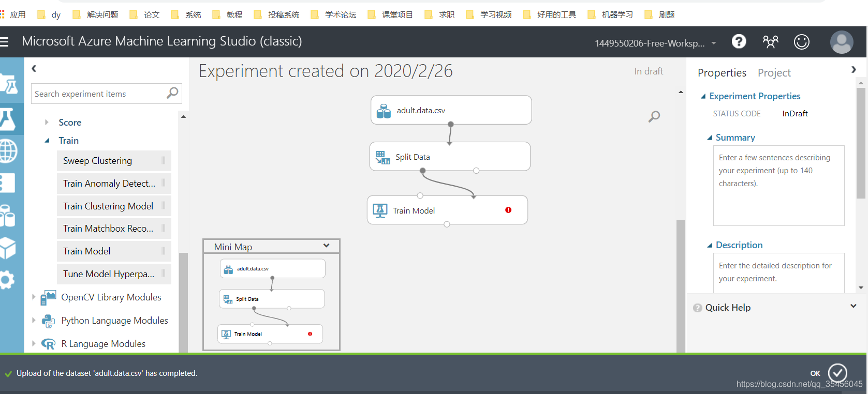Click the Train Model module icon
Viewport: 868px width, 394px height.
click(x=380, y=211)
